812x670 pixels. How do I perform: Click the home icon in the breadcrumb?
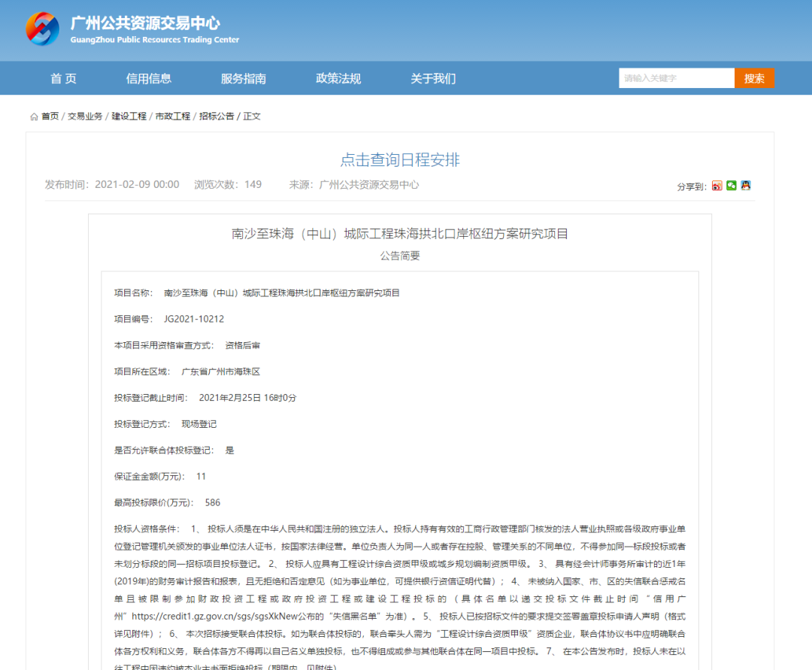[x=34, y=117]
